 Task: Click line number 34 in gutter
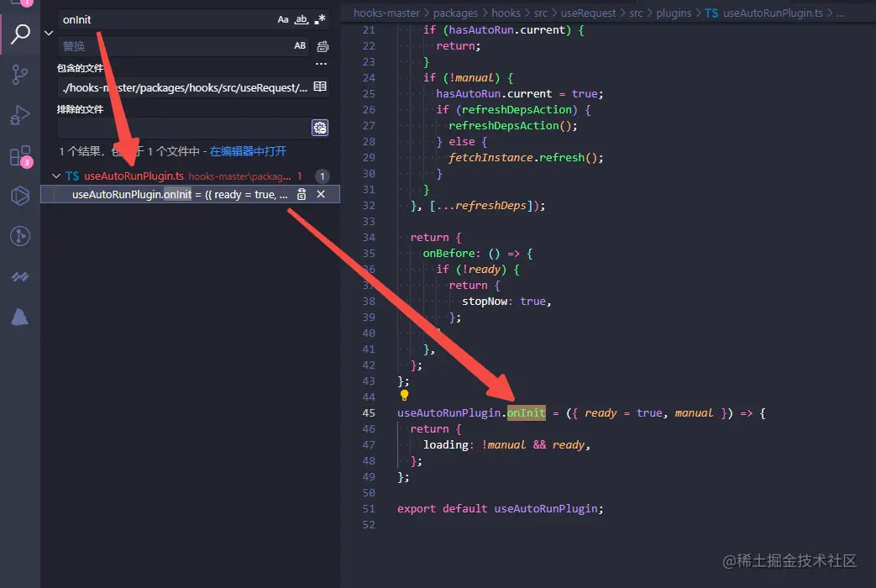tap(369, 238)
